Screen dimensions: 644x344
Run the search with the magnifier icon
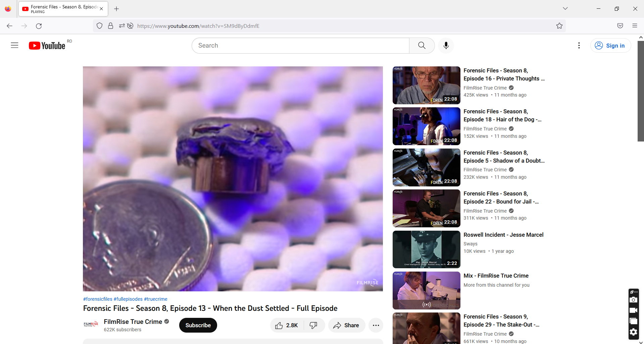pyautogui.click(x=422, y=45)
